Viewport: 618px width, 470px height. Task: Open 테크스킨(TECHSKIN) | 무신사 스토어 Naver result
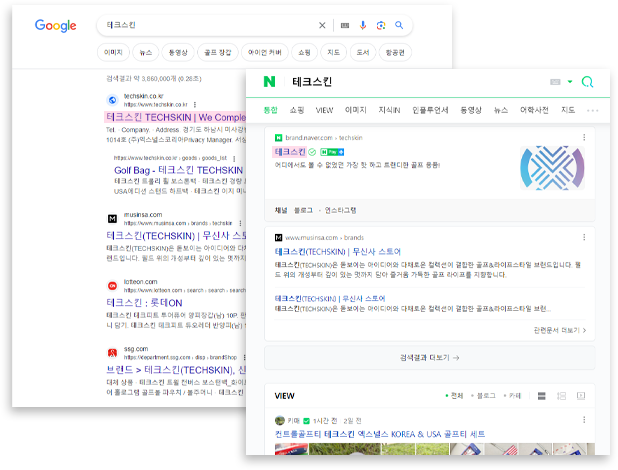pyautogui.click(x=337, y=252)
